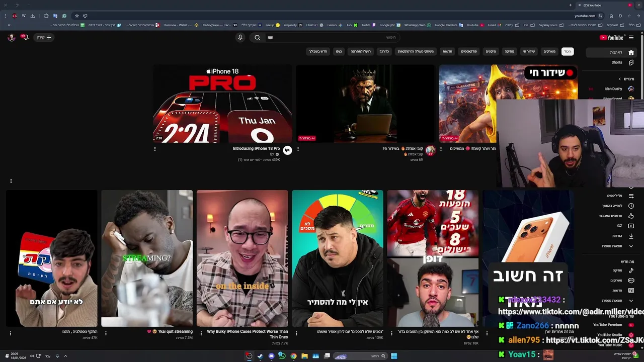
Task: Open Liked videos (סרטונים שאהבתי) thumbs-up
Action: click(x=631, y=216)
